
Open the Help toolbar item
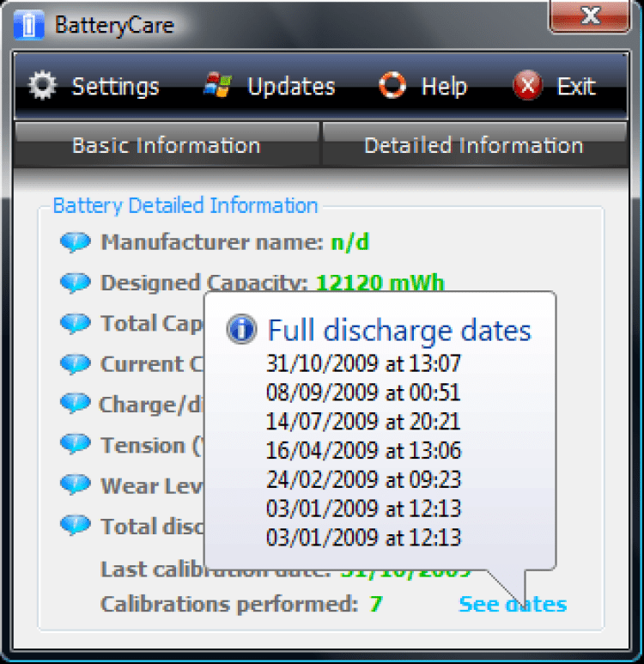coord(444,87)
